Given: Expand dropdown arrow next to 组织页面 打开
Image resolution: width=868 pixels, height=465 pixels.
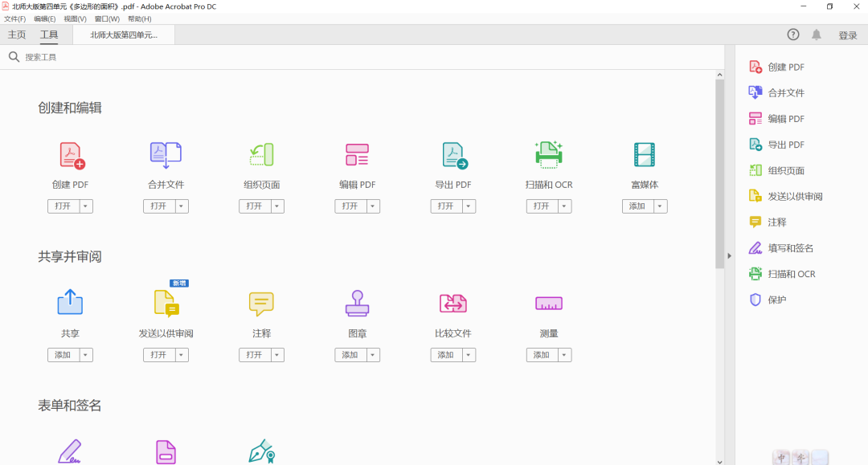Looking at the screenshot, I should 276,206.
